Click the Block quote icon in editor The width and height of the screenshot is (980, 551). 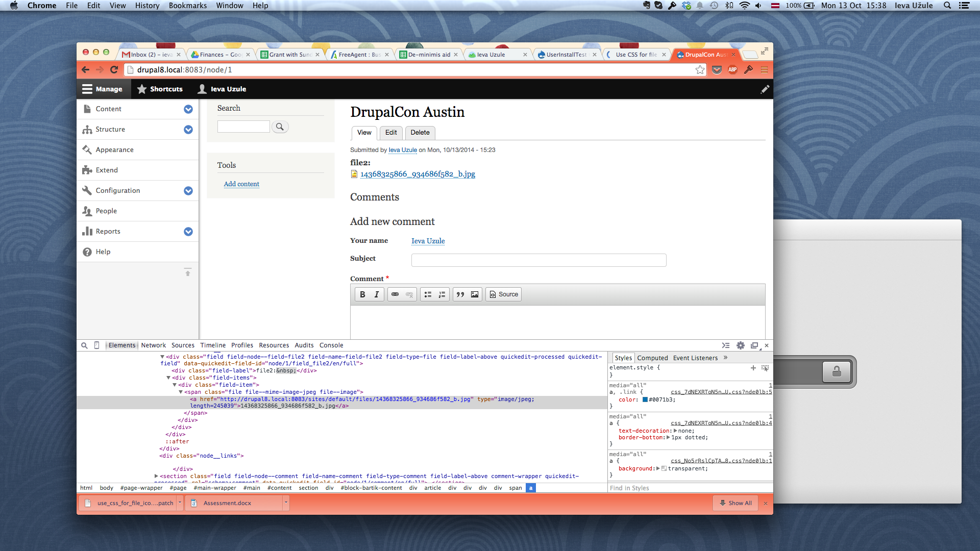(x=460, y=294)
